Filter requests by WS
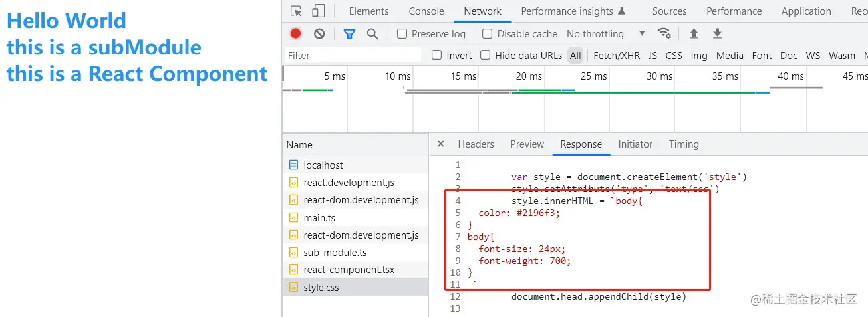This screenshot has height=317, width=868. pyautogui.click(x=813, y=56)
